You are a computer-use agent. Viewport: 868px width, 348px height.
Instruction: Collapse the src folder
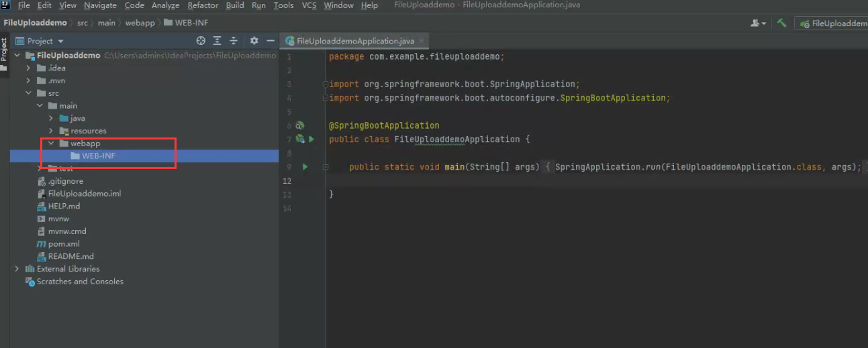tap(28, 93)
